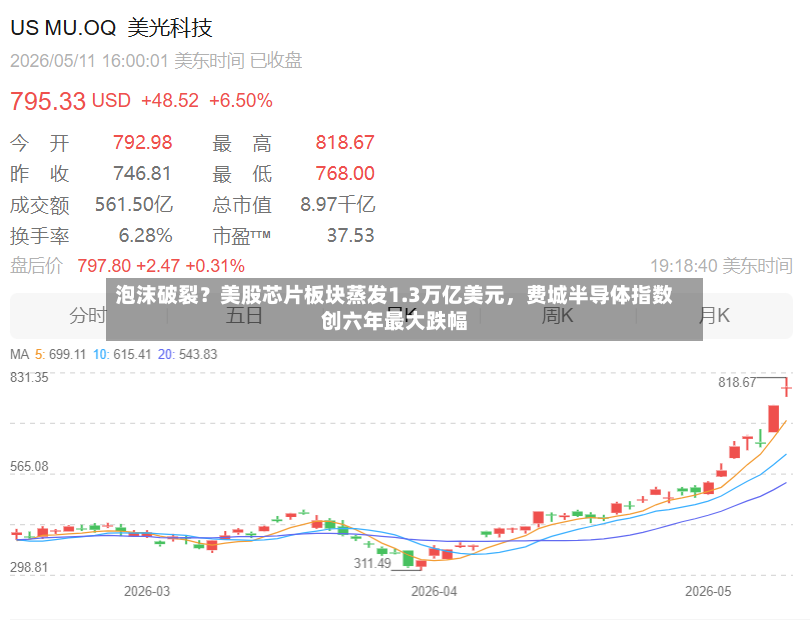Click the 831.35 axis label
The width and height of the screenshot is (810, 620).
(x=29, y=378)
